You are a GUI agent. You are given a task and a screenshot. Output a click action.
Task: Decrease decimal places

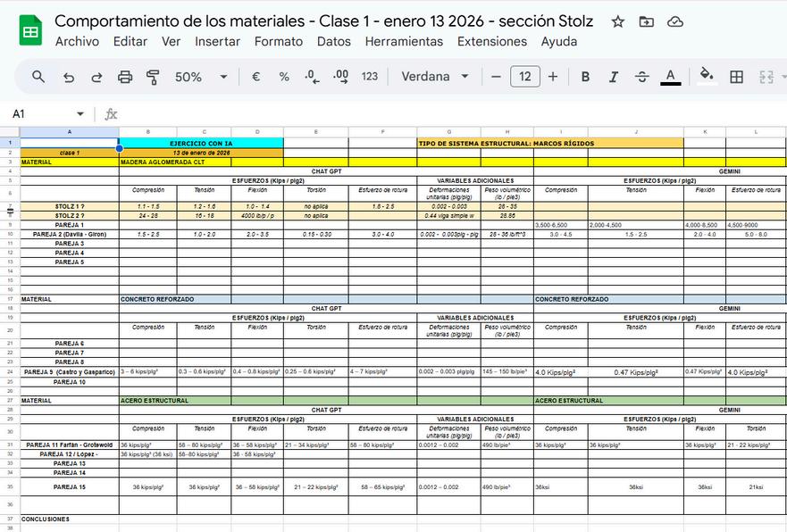(312, 77)
